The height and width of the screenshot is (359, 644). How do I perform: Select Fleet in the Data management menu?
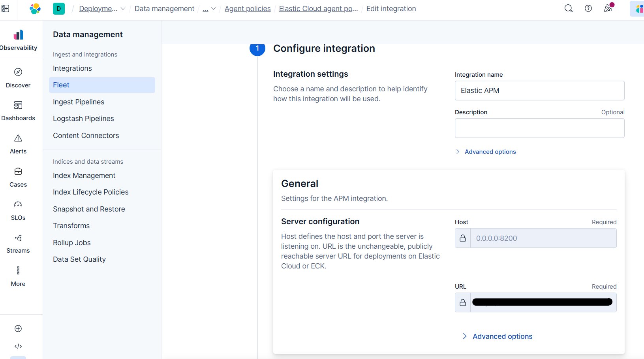coord(61,85)
